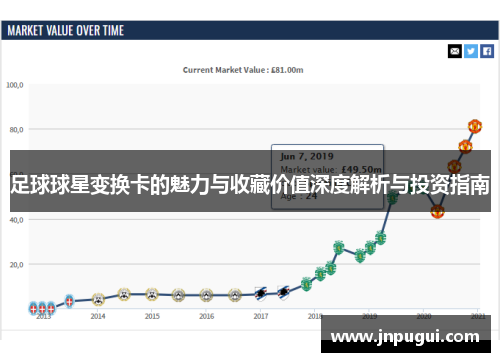Click the Market Value Over Time header
This screenshot has width=500, height=362.
pyautogui.click(x=66, y=31)
